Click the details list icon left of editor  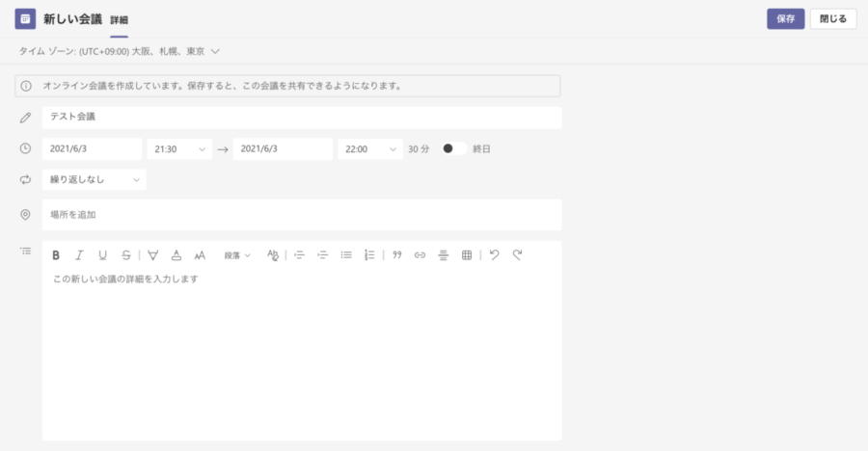(x=25, y=252)
